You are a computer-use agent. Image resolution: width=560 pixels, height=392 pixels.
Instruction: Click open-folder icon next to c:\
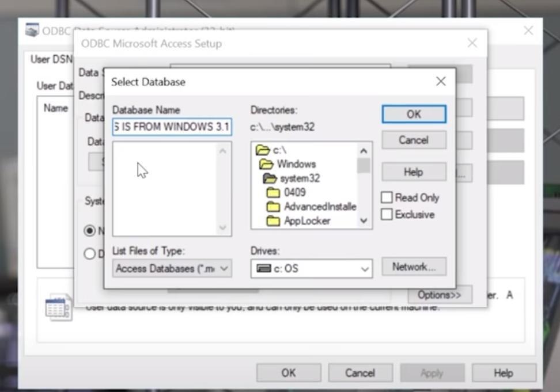coord(263,150)
